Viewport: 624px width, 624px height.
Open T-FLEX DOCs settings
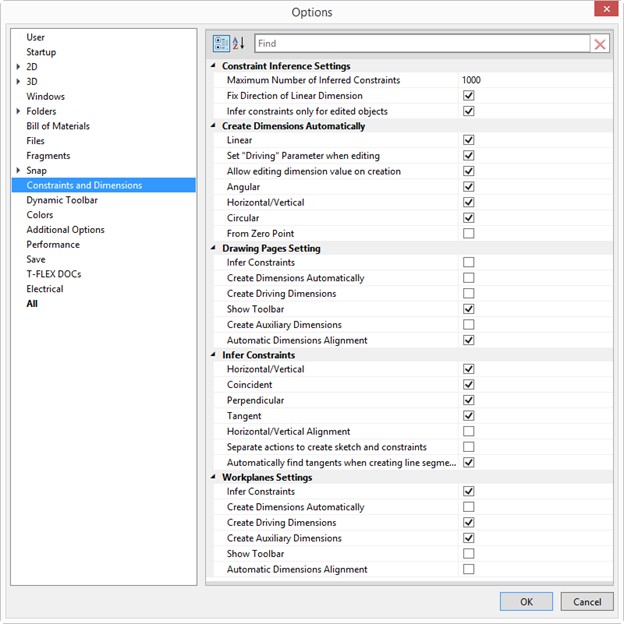(54, 274)
